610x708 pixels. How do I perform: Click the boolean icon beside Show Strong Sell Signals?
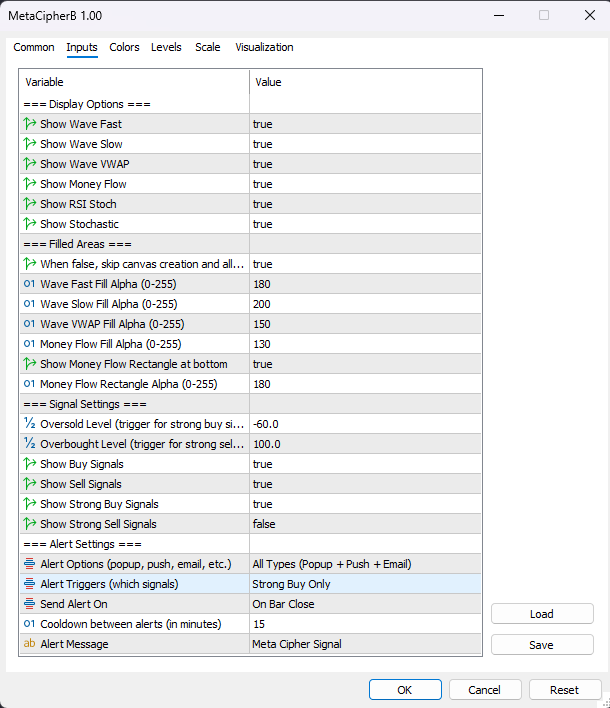30,524
